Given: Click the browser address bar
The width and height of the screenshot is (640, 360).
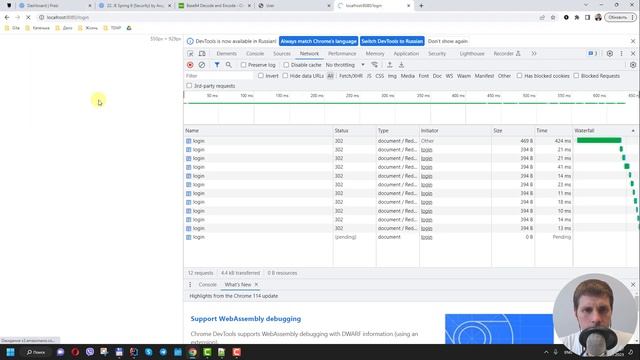Looking at the screenshot, I should (286, 18).
